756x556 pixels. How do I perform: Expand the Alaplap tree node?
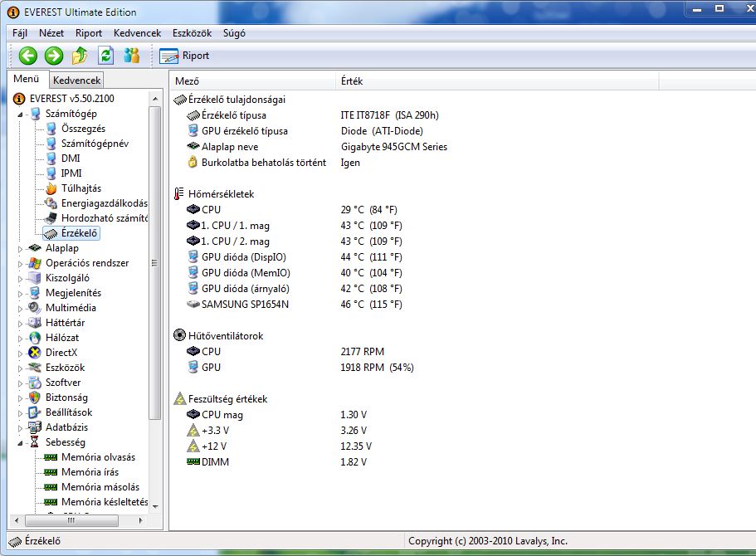coord(20,249)
